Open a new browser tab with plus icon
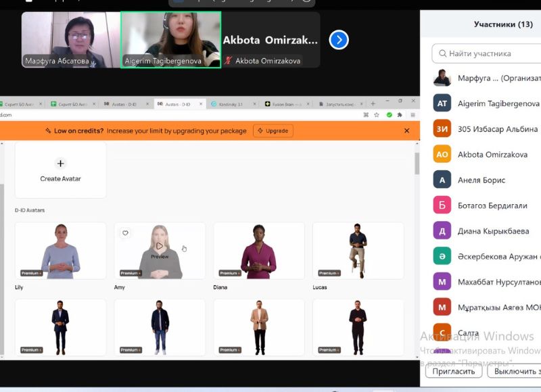The width and height of the screenshot is (541, 392). click(x=373, y=104)
